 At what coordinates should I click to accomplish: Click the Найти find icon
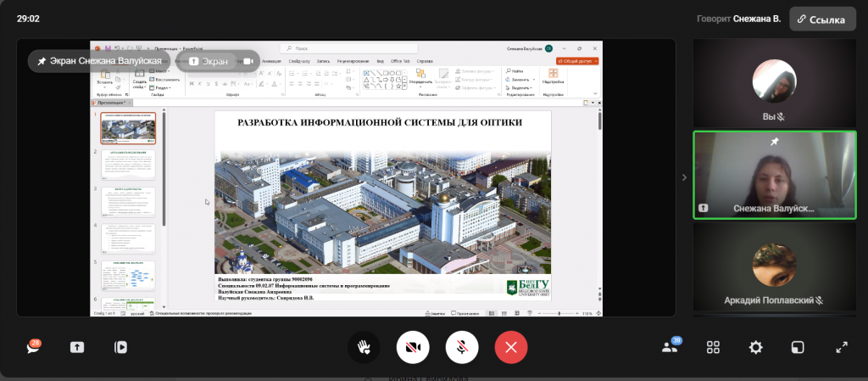click(515, 71)
